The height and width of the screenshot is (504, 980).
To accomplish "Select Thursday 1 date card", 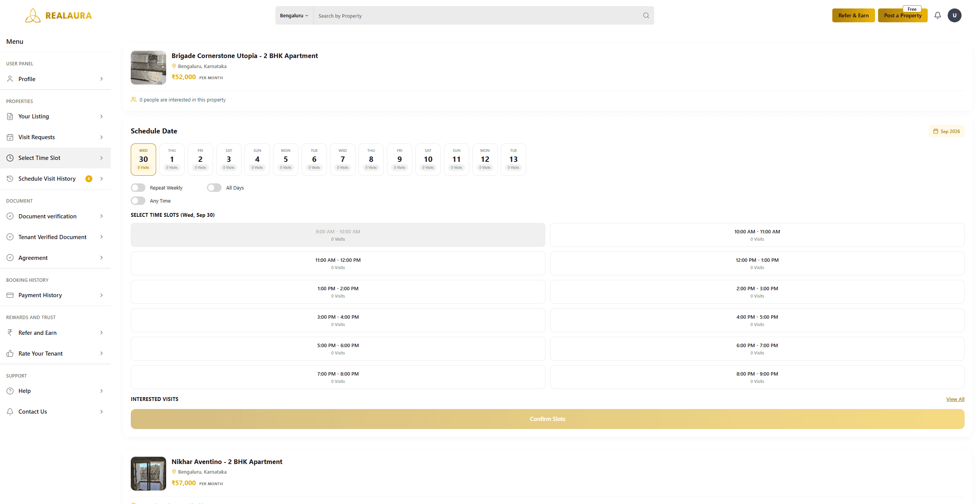I will click(x=172, y=160).
